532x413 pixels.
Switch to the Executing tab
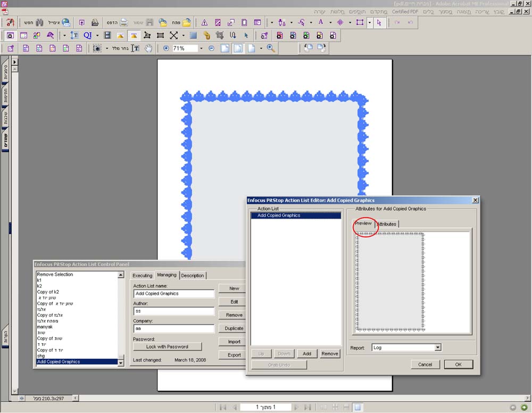[142, 275]
